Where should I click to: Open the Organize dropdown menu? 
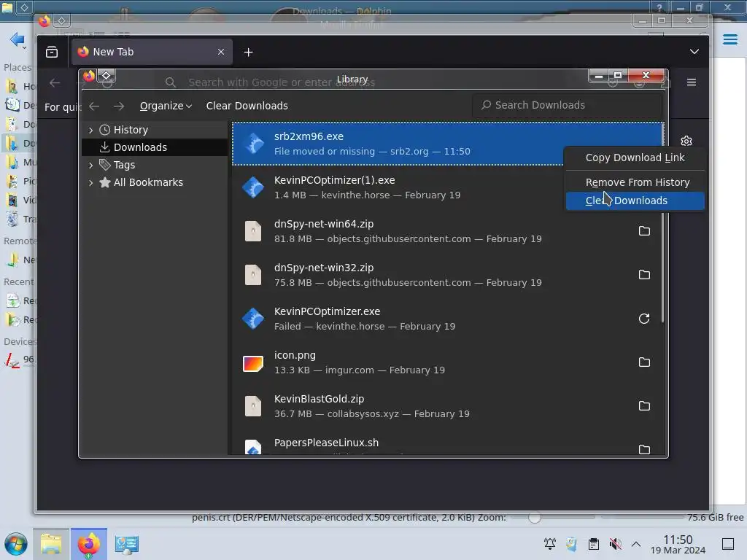pos(166,106)
